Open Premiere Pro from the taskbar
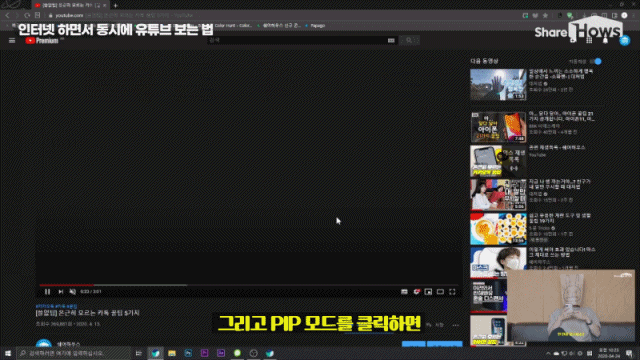This screenshot has width=640, height=360. tap(204, 353)
